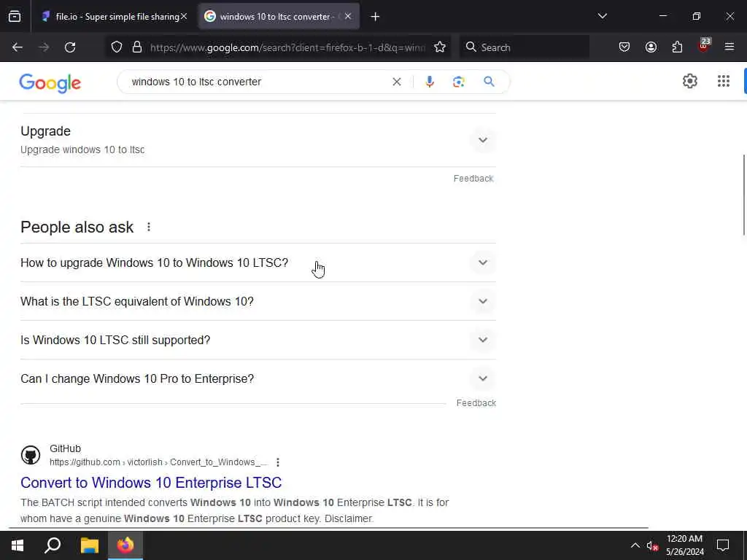The width and height of the screenshot is (747, 560).
Task: Select the windows 10 to ltsc converter tab
Action: click(279, 17)
